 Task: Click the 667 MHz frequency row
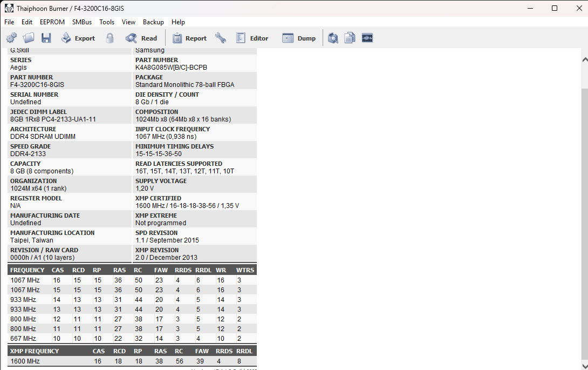tap(132, 339)
